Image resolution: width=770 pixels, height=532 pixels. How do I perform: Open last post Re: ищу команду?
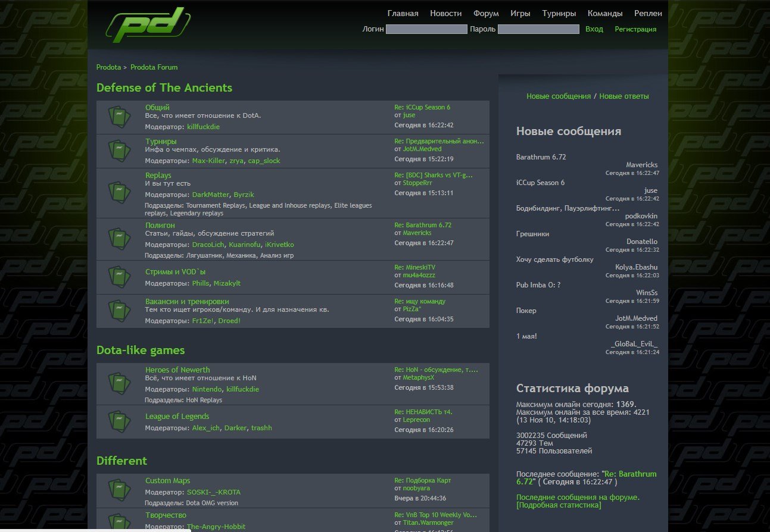[x=420, y=301]
